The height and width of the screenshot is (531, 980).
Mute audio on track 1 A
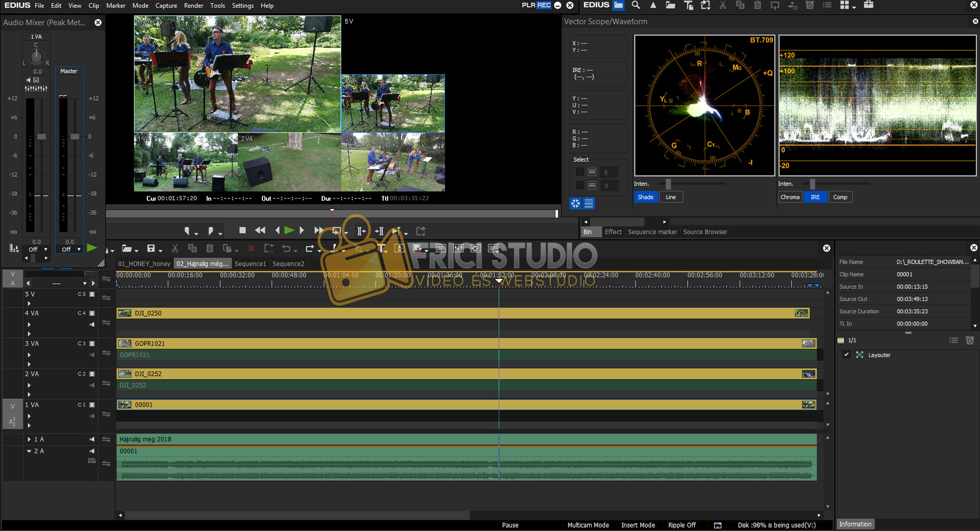(92, 440)
